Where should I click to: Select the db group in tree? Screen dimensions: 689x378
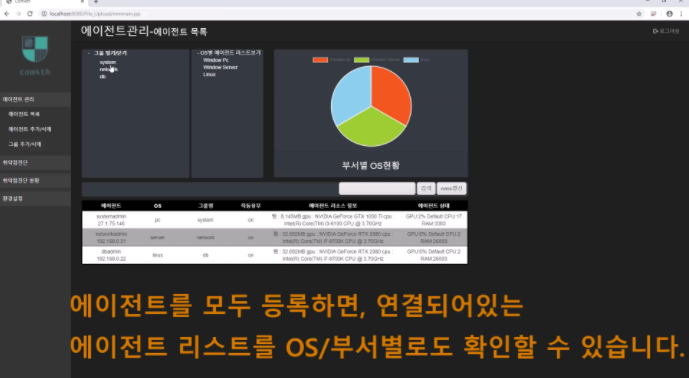coord(103,76)
